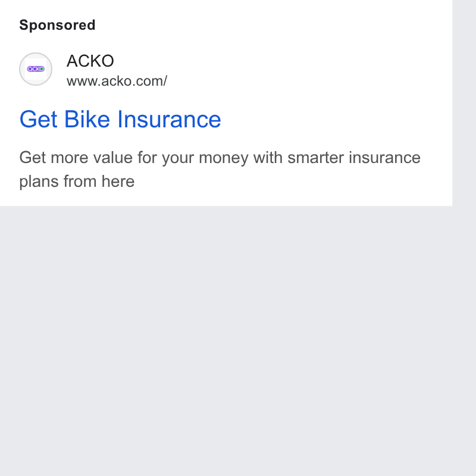Screen dimensions: 476x476
Task: Click the word 'Bike' in the blue headline
Action: (87, 120)
